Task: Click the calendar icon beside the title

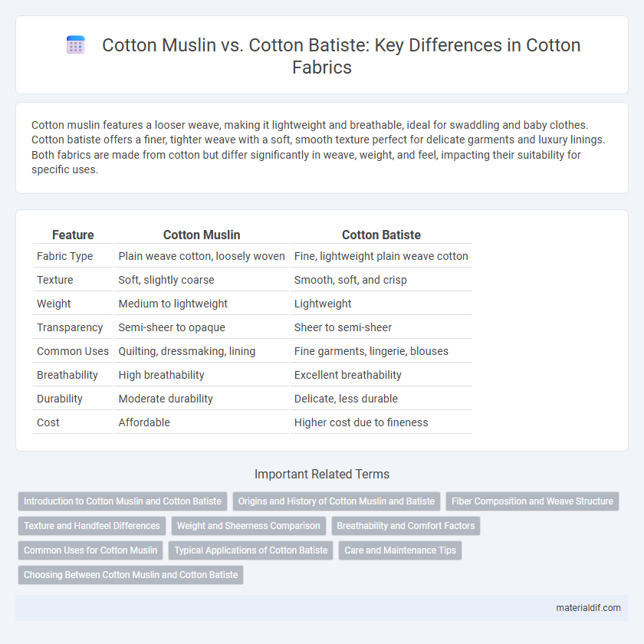Action: [76, 44]
